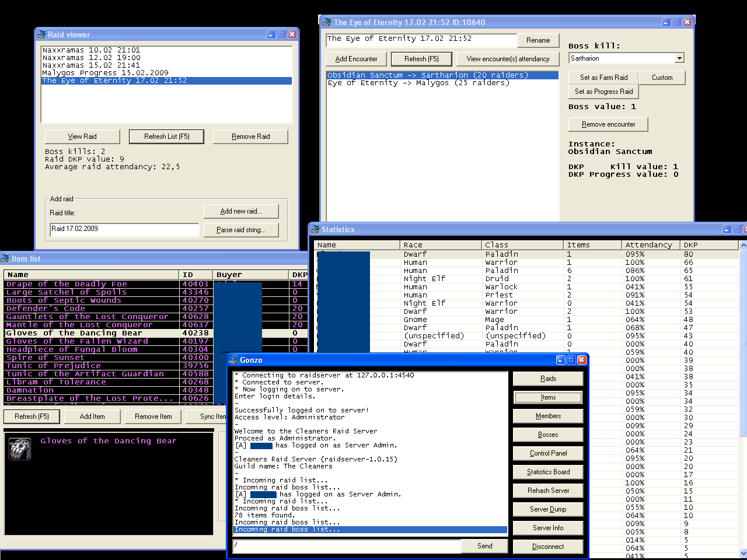The height and width of the screenshot is (560, 747).
Task: Click the Custom boss value button
Action: pyautogui.click(x=662, y=78)
